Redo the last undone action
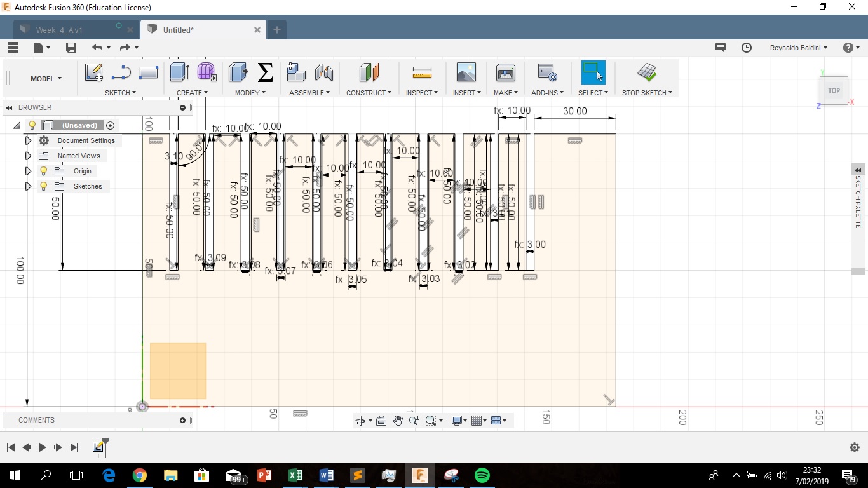 point(125,48)
